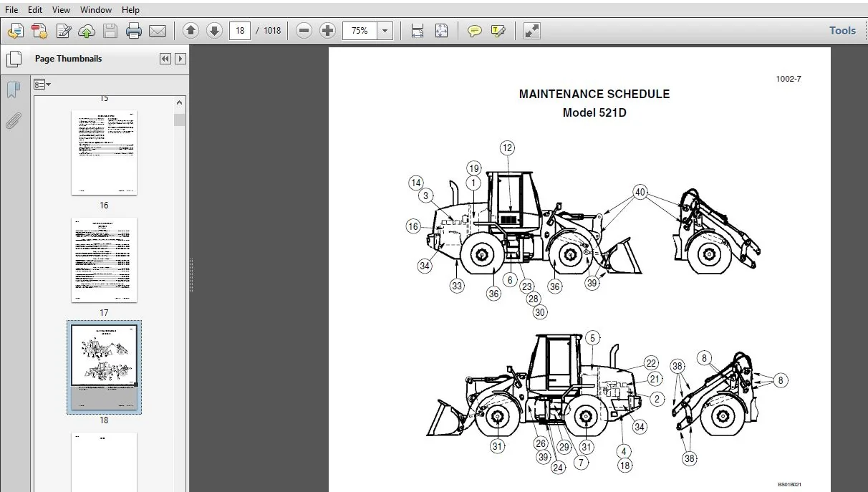The width and height of the screenshot is (868, 492).
Task: Go to previous page up arrow
Action: point(191,30)
